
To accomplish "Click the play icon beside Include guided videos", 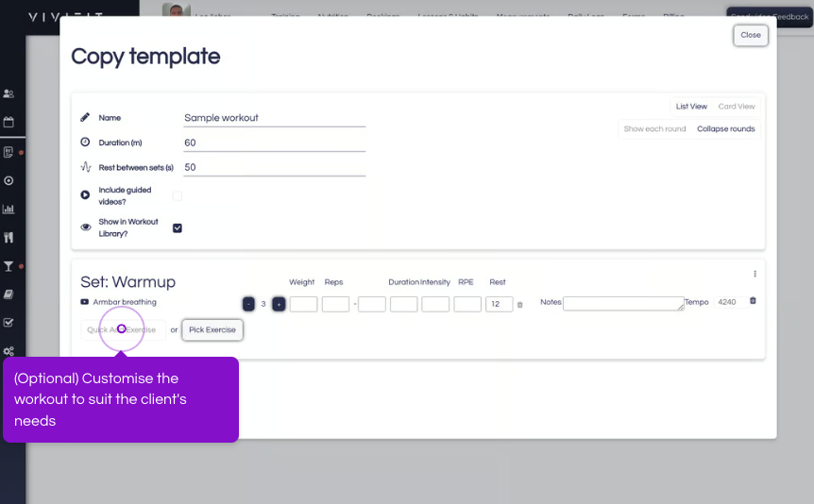I will (85, 195).
